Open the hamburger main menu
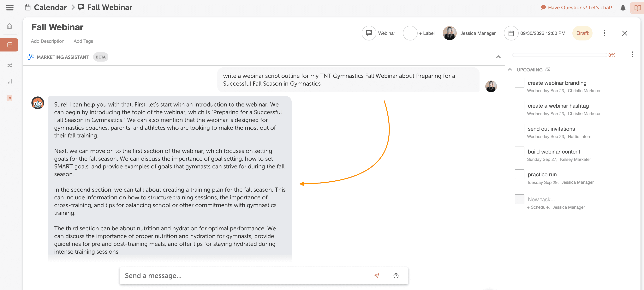Screen dimensions: 644x290 click(10, 8)
